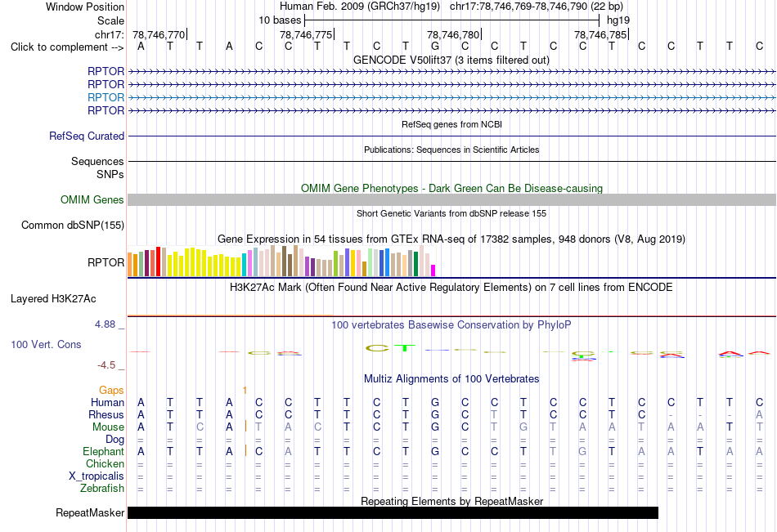Click the Zebrafish species row label
The width and height of the screenshot is (777, 532).
pyautogui.click(x=102, y=488)
